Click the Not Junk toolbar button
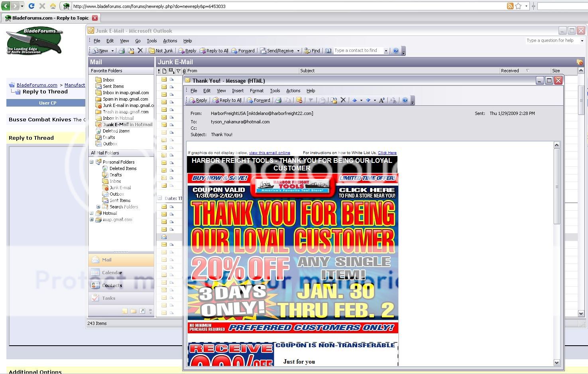 161,51
